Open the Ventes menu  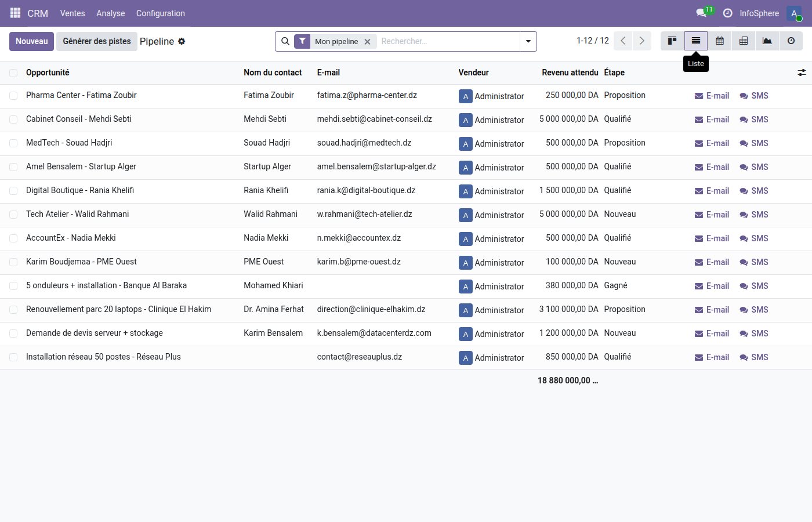coord(72,13)
